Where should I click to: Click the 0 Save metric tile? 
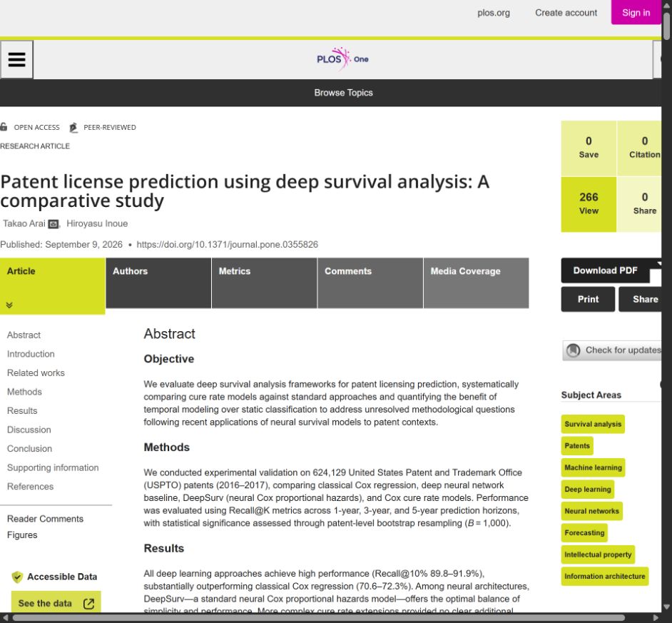(x=589, y=148)
